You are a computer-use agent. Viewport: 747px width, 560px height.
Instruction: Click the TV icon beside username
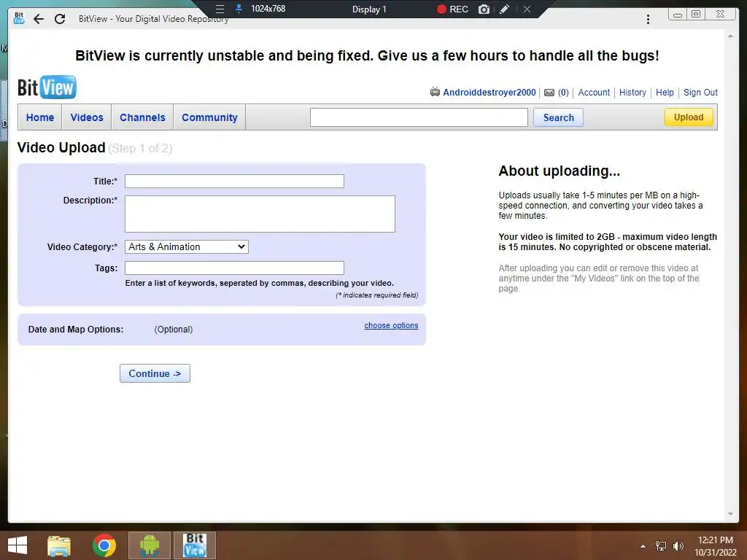pyautogui.click(x=435, y=92)
